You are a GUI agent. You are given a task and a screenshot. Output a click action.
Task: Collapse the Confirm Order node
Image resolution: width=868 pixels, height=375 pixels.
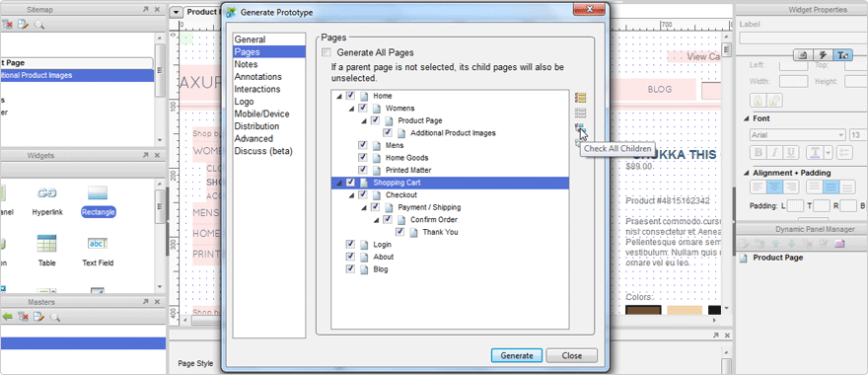(x=376, y=220)
